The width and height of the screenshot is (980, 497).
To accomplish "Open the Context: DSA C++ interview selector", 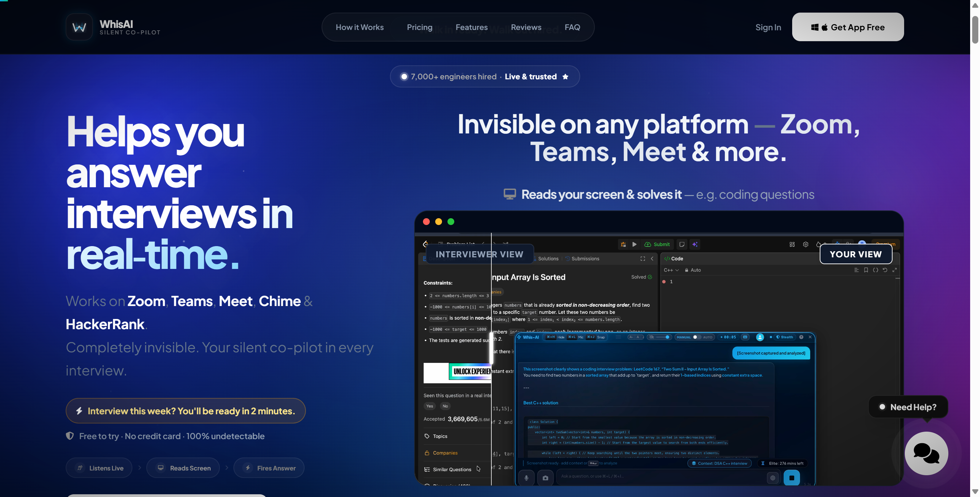I will point(719,463).
